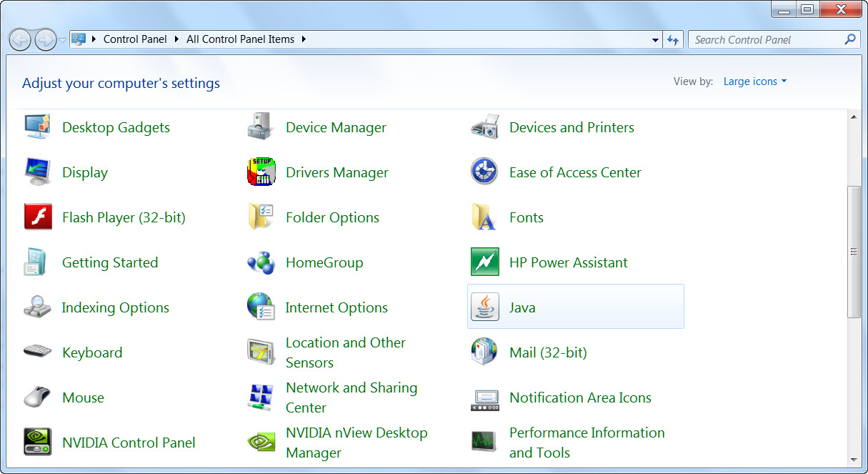Click the Control Panel address bar icon

[x=79, y=39]
